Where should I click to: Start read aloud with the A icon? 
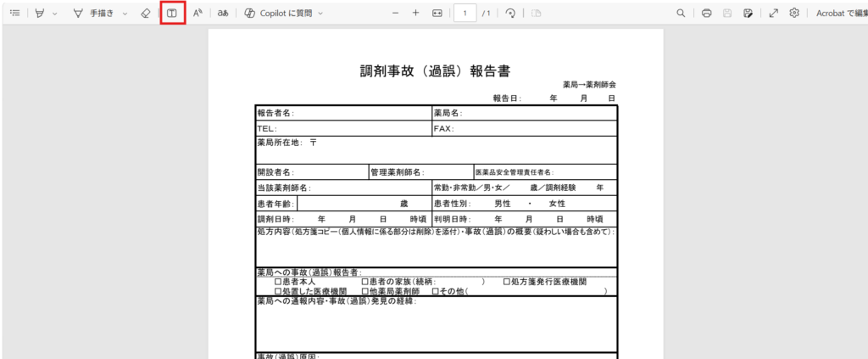tap(198, 14)
